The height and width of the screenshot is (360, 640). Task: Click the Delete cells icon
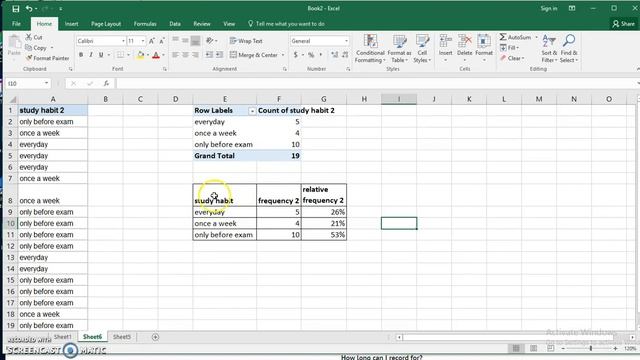click(x=464, y=42)
